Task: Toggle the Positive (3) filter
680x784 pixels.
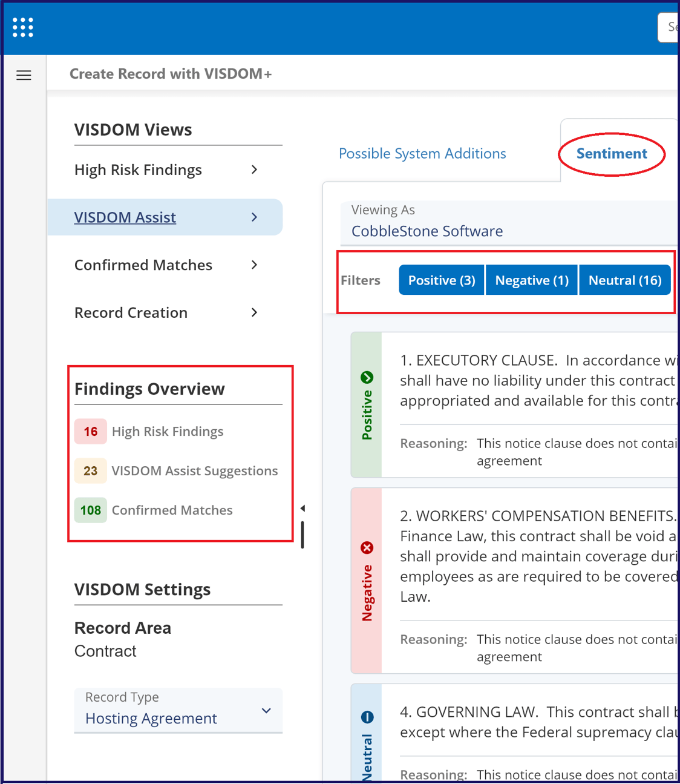Action: [x=442, y=280]
